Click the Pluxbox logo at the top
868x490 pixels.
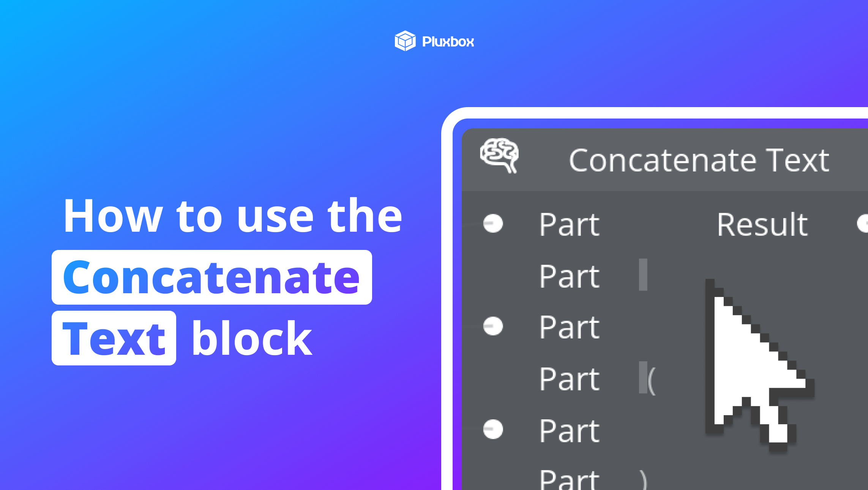tap(433, 41)
